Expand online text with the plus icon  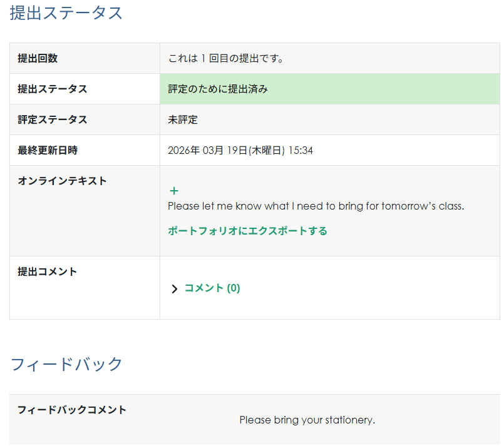174,191
